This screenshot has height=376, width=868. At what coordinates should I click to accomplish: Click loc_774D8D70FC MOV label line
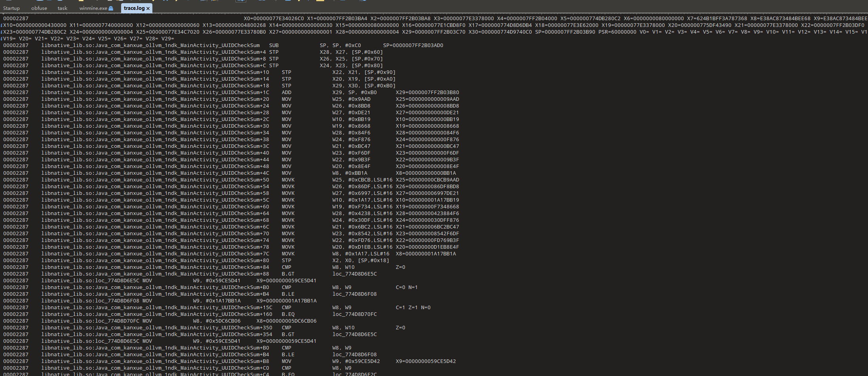coord(160,321)
